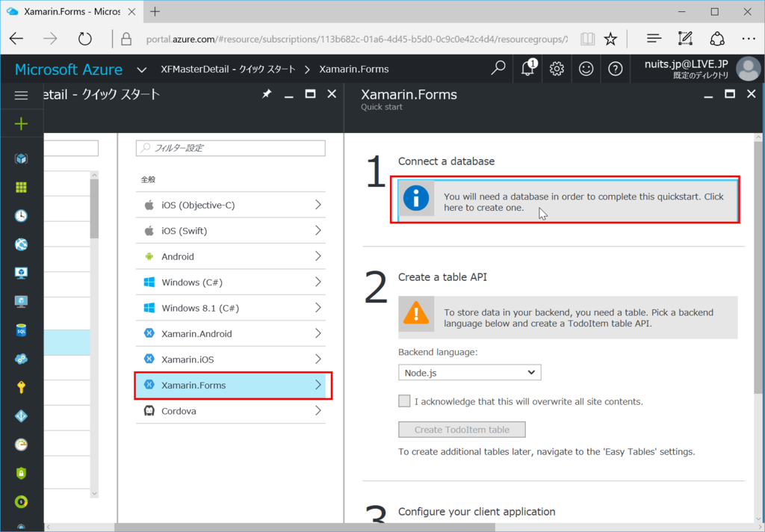Click the search magnifier in Azure header
Viewport: 765px width, 532px height.
[498, 68]
